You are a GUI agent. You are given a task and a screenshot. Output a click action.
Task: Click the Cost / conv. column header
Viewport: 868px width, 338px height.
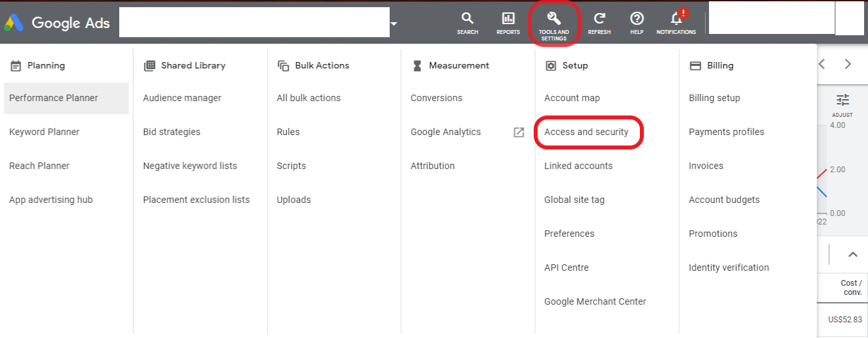[851, 287]
